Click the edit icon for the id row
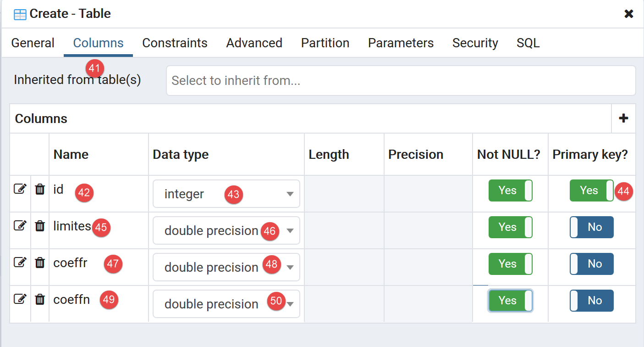 [x=20, y=189]
